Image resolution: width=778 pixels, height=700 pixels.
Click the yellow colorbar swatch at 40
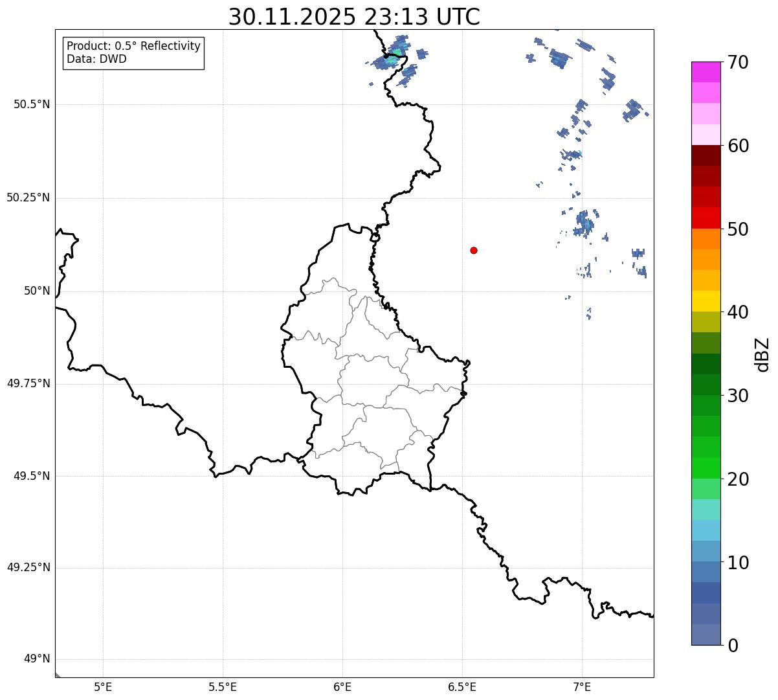pyautogui.click(x=706, y=301)
